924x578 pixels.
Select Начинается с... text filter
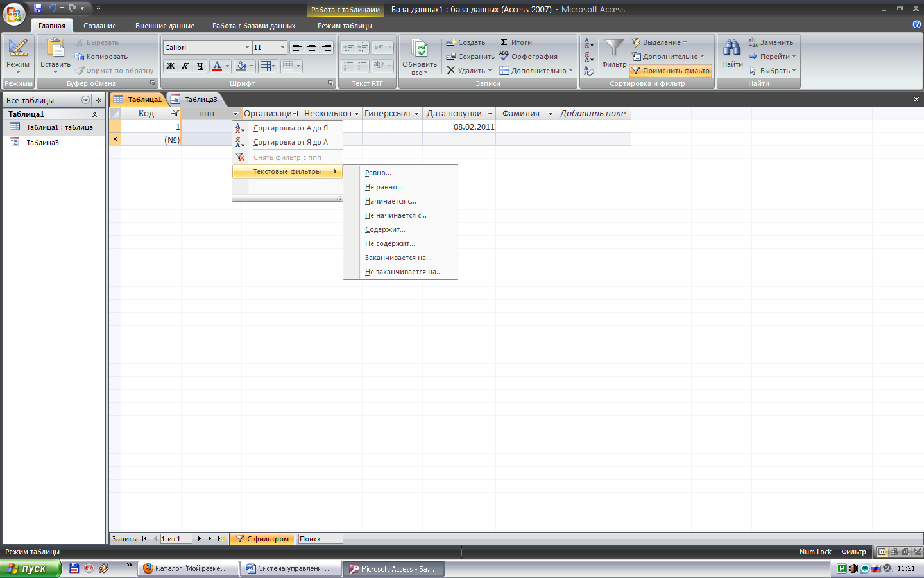(400, 201)
